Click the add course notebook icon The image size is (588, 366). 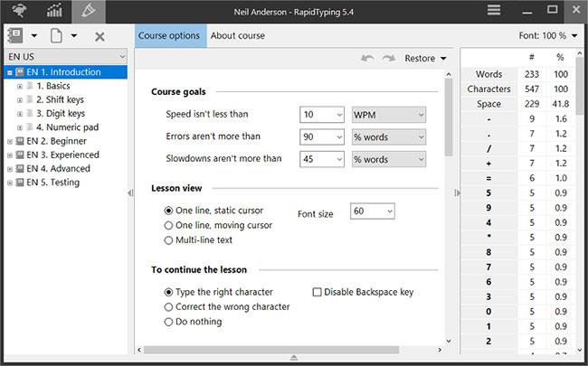[x=15, y=36]
